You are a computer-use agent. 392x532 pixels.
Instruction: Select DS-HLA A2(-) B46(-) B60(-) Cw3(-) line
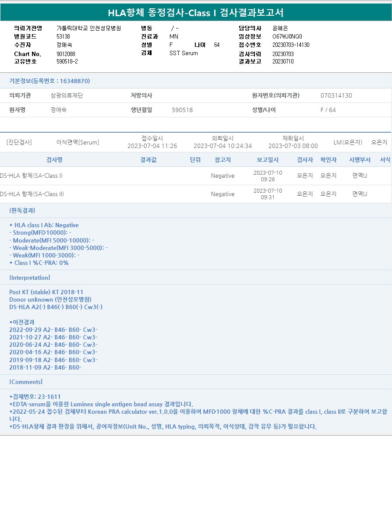click(56, 307)
